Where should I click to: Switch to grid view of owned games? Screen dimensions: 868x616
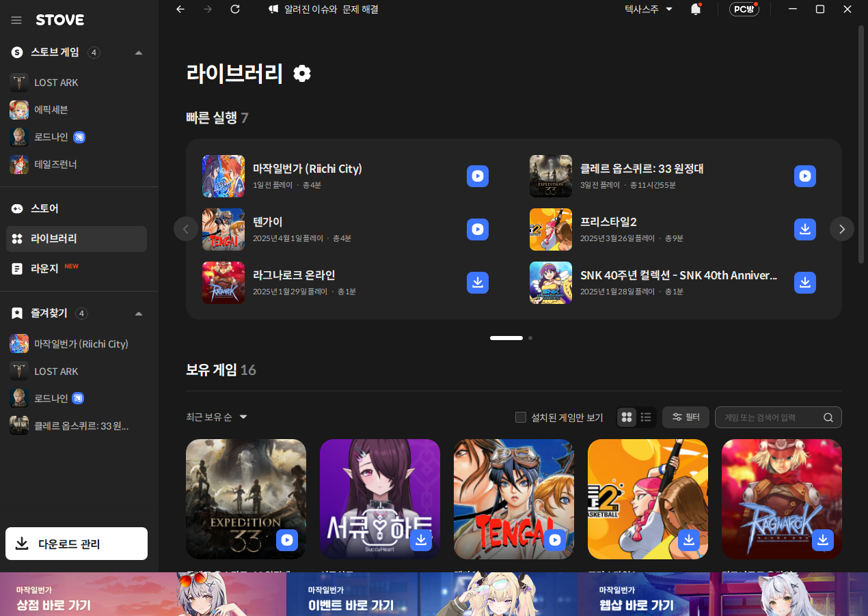pos(626,417)
